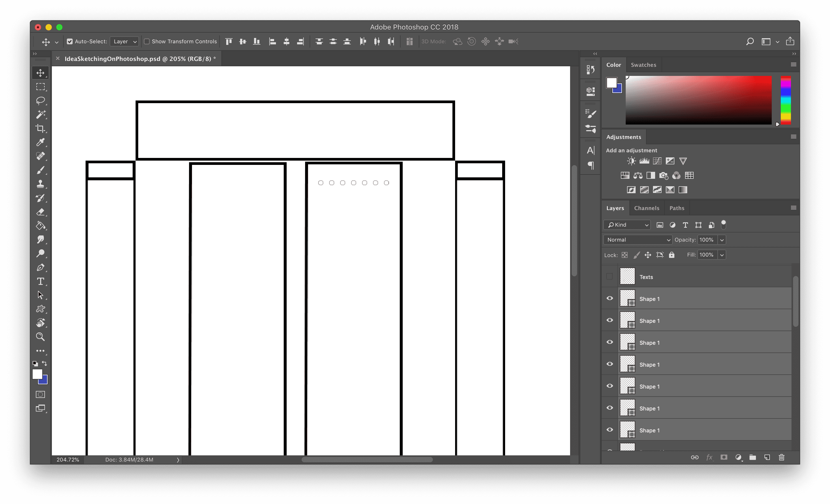The width and height of the screenshot is (830, 504).
Task: Hide the fourth Shape 1 layer
Action: click(x=610, y=364)
